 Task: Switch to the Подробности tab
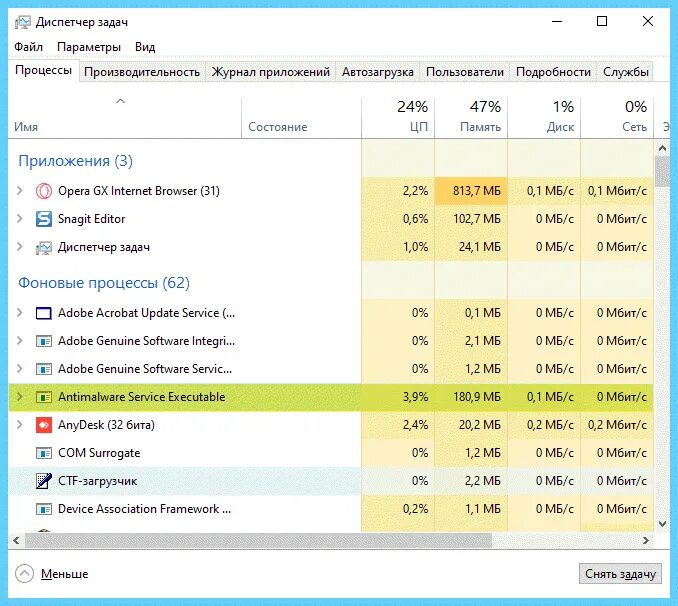pyautogui.click(x=553, y=72)
